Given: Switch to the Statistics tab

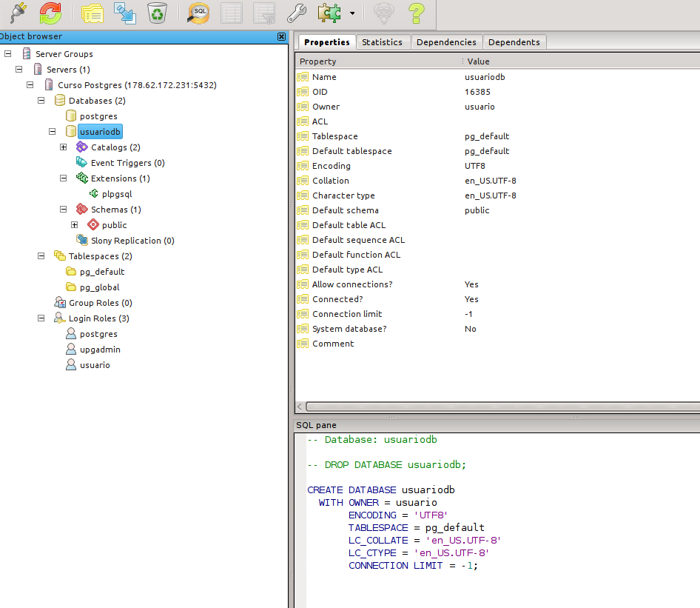Looking at the screenshot, I should [x=383, y=42].
